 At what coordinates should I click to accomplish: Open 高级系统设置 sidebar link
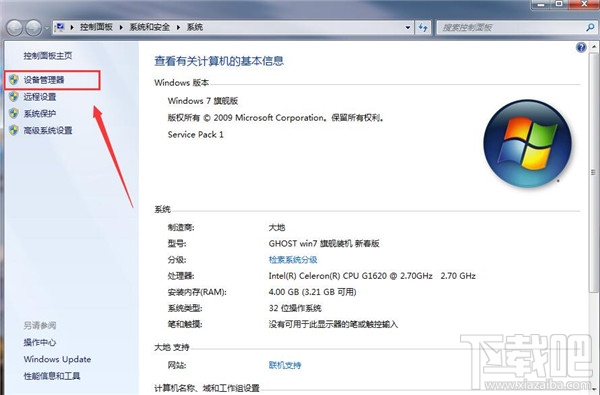[48, 130]
